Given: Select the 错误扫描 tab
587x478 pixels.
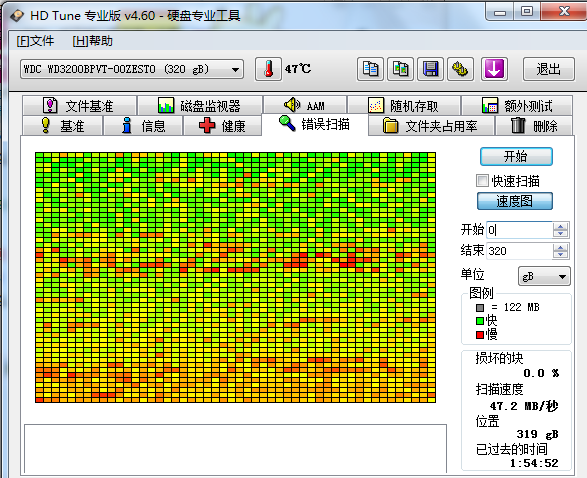Looking at the screenshot, I should [x=315, y=124].
